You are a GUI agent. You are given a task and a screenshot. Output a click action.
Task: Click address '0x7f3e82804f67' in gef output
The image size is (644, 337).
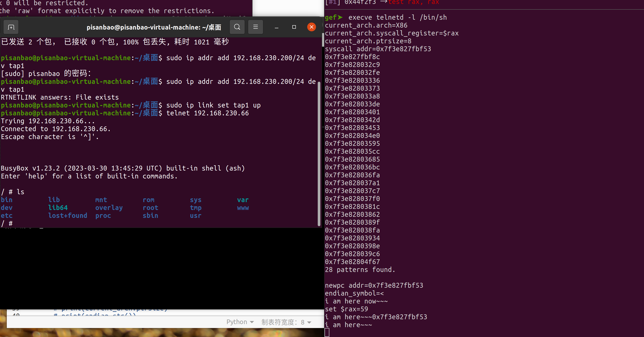pyautogui.click(x=352, y=262)
